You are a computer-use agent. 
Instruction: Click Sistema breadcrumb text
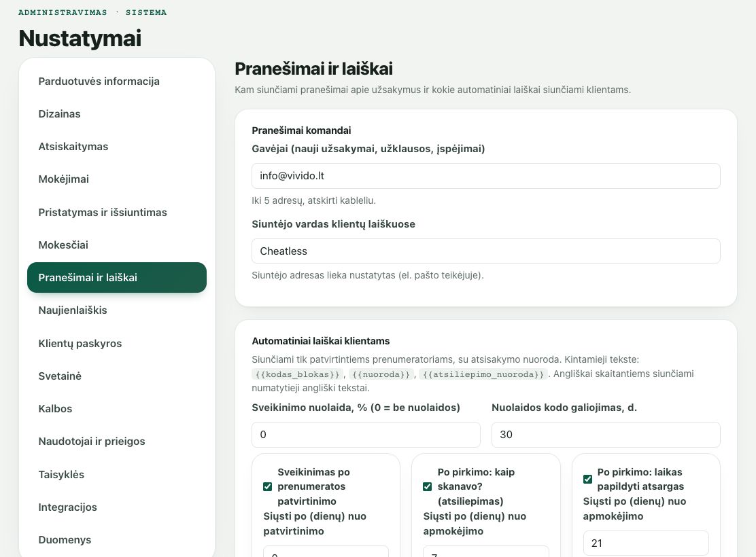pos(146,12)
